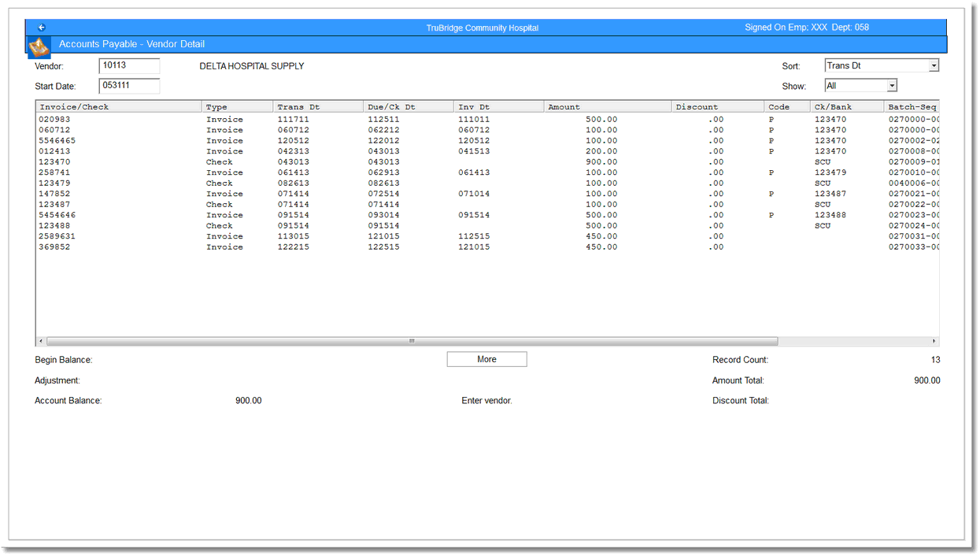
Task: Open the Show dropdown set to All
Action: click(x=860, y=86)
